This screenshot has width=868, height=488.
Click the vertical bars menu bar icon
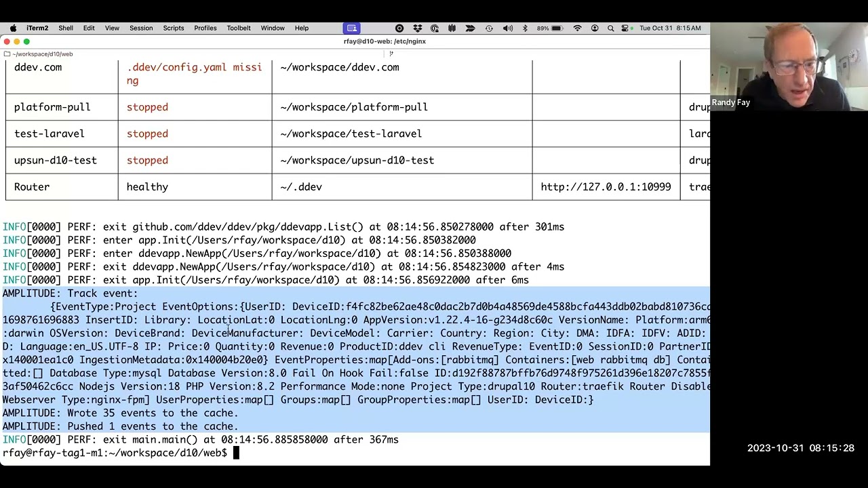(452, 28)
